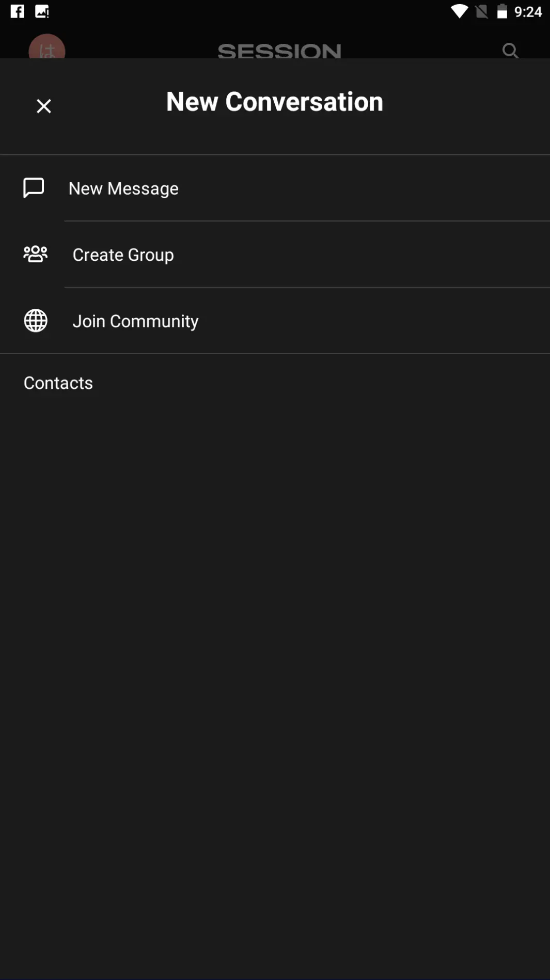
Task: Close the New Conversation sheet
Action: coord(44,106)
